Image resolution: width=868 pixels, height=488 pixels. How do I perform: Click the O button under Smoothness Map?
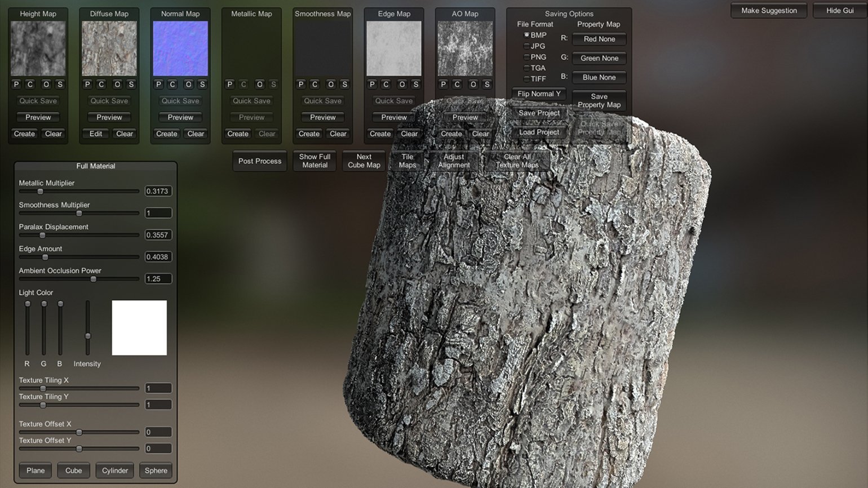point(331,85)
